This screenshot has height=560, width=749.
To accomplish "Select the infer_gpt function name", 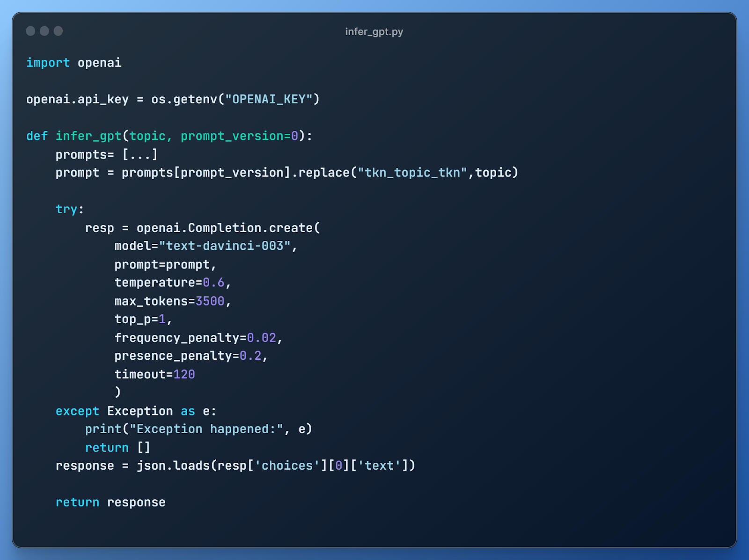I will [x=89, y=136].
